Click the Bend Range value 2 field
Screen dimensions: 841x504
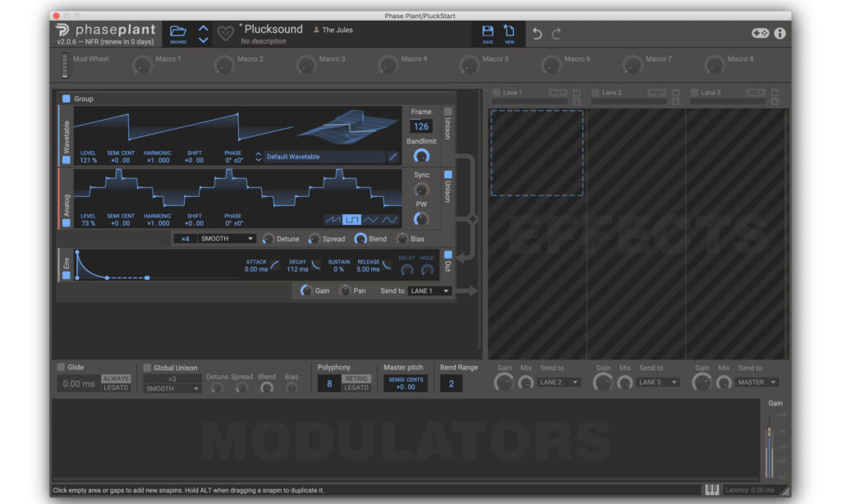[x=451, y=383]
